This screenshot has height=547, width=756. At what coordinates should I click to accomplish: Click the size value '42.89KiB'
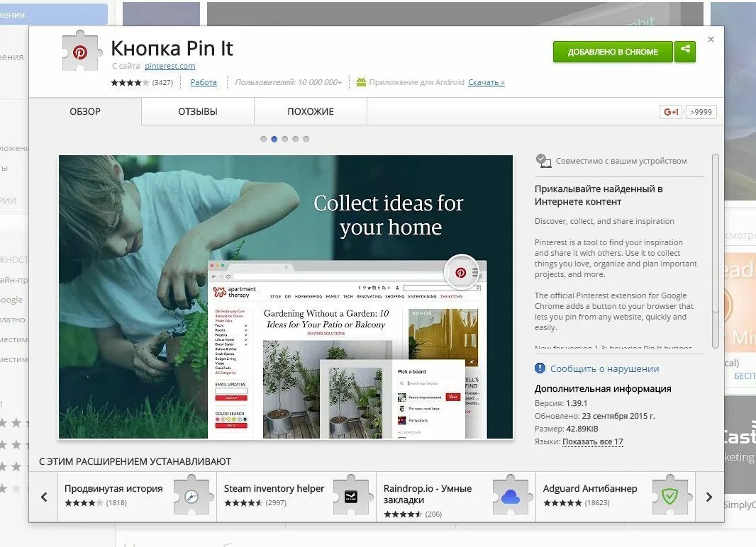(x=582, y=429)
